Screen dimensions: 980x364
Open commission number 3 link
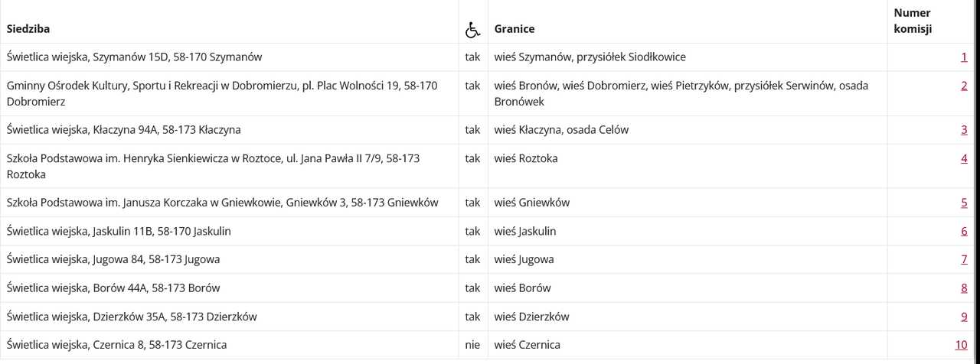pyautogui.click(x=965, y=130)
